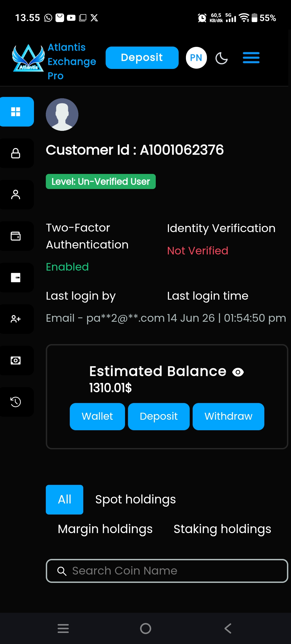
Task: Tap the battery icon in status bar
Action: coord(254,18)
